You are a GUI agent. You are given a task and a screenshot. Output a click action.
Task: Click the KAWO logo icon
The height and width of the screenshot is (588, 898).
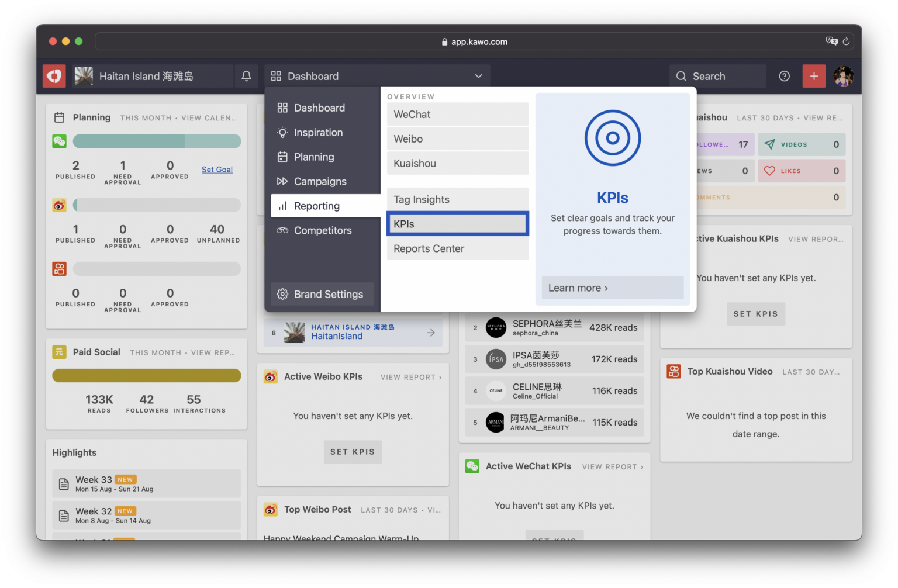coord(54,76)
